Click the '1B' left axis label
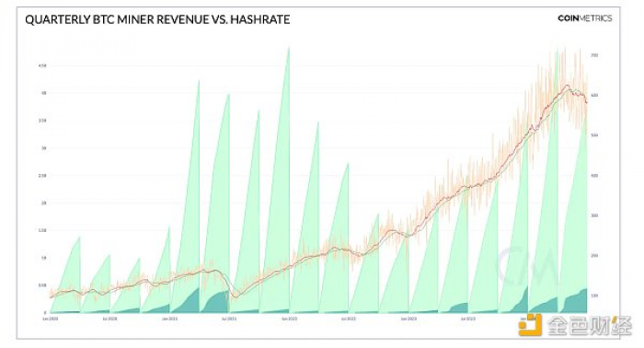644x348 pixels. 44,258
